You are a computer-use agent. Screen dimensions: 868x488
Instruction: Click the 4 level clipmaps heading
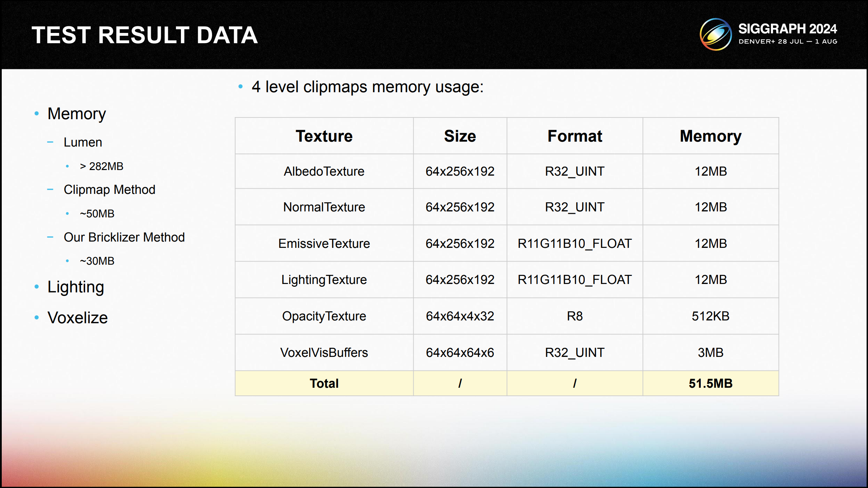click(367, 87)
